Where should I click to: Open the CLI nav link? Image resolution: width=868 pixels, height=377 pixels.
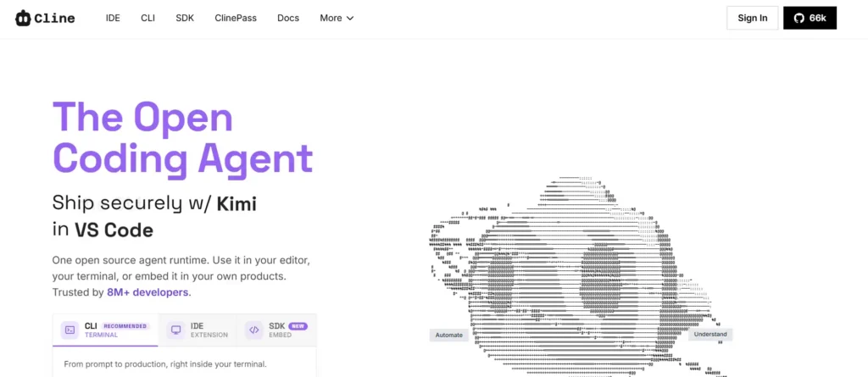147,18
